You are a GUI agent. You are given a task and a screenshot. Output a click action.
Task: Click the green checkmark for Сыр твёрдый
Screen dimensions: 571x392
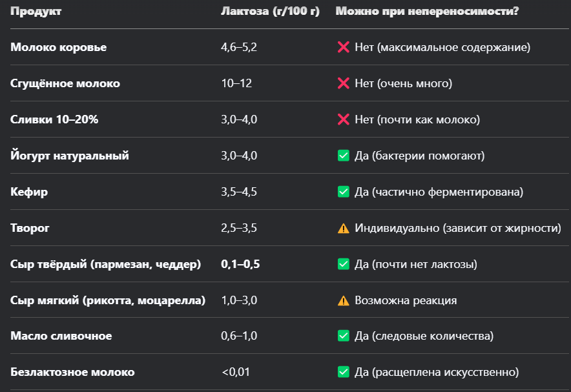tap(343, 264)
